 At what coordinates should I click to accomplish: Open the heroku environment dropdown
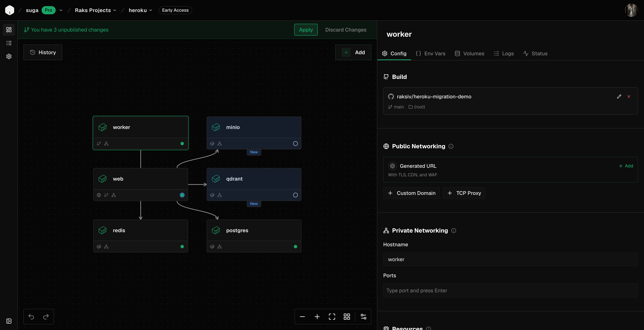(140, 10)
